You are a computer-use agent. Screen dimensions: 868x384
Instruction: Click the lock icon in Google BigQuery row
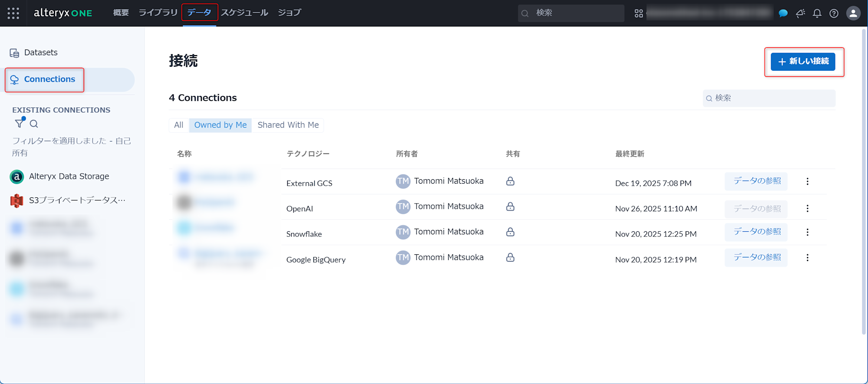point(510,257)
